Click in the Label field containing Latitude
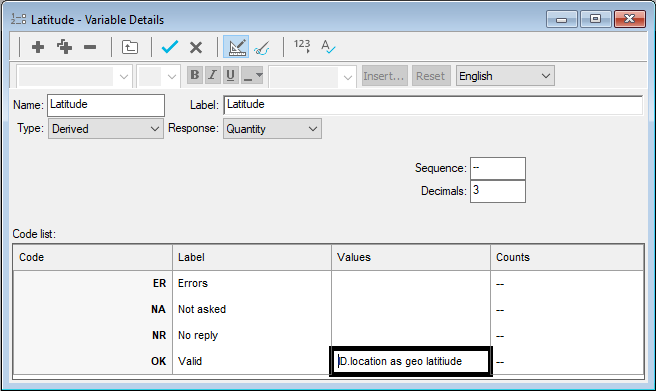The height and width of the screenshot is (391, 656). tap(433, 105)
